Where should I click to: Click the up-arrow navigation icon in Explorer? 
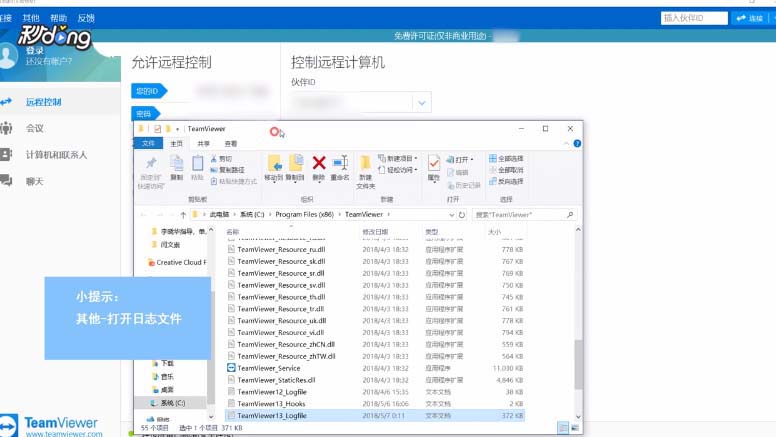[x=183, y=215]
